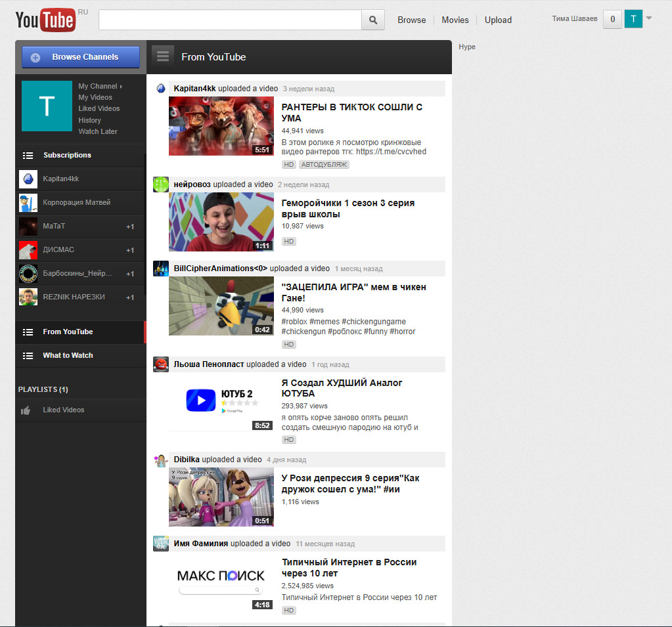Click the Барбоскины_Нейр channel avatar

28,273
